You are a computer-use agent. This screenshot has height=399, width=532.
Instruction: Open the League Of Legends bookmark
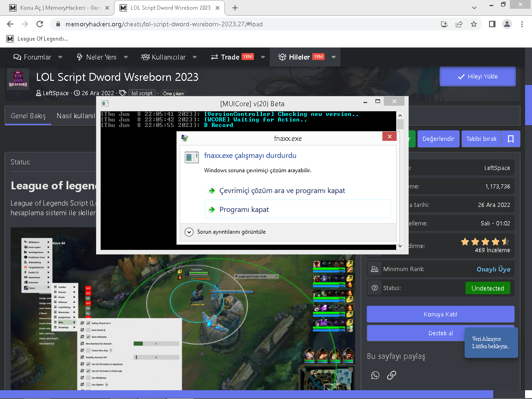coord(38,39)
